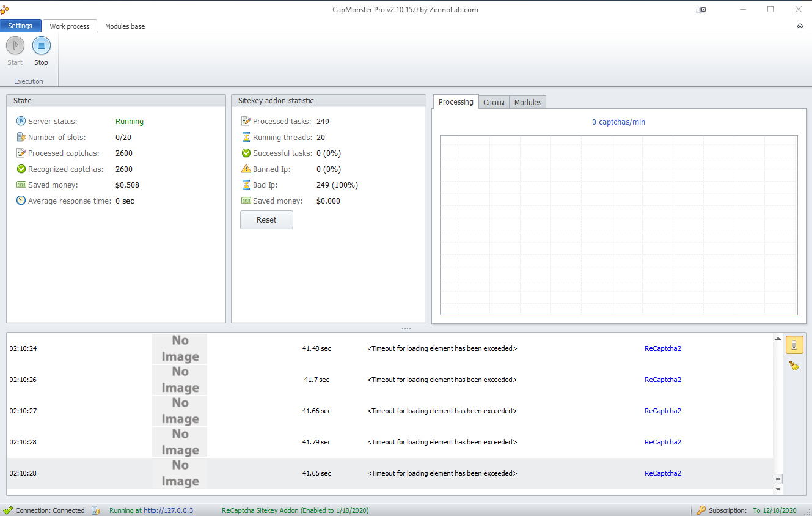Open the http://127.0.0.3 link
The width and height of the screenshot is (812, 516).
(x=168, y=510)
